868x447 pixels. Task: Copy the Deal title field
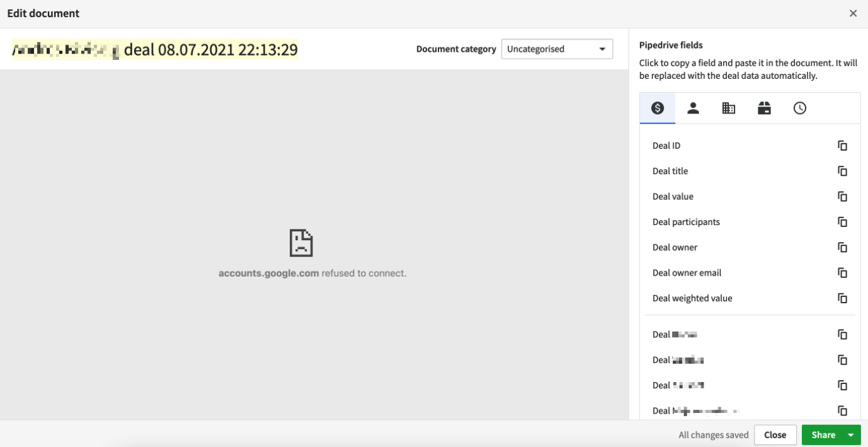click(x=842, y=170)
